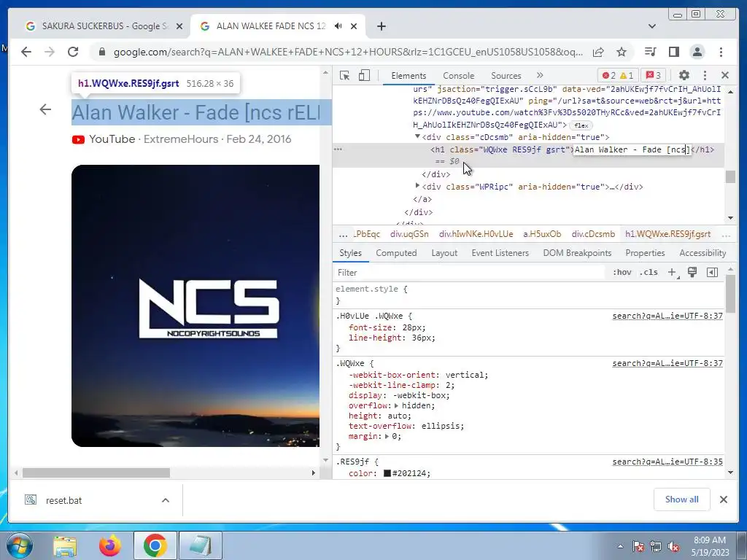Viewport: 747px width, 560px height.
Task: Collapse the div.cDcsmb node
Action: point(417,136)
